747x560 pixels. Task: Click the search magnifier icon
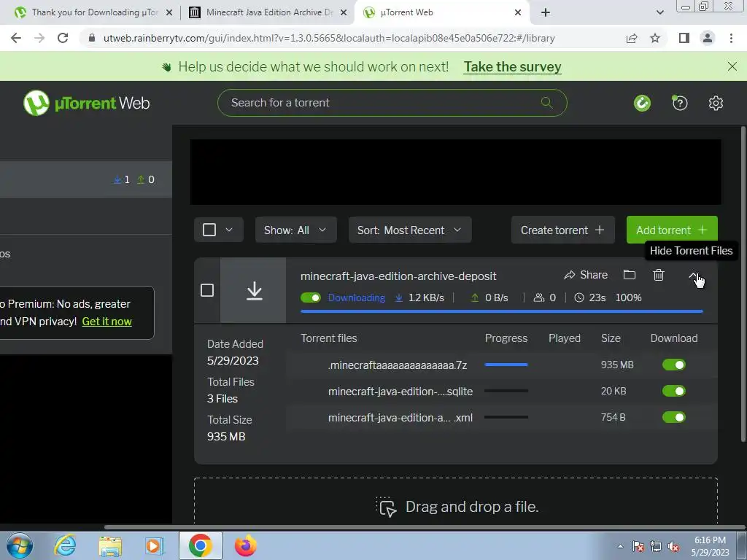pos(547,102)
